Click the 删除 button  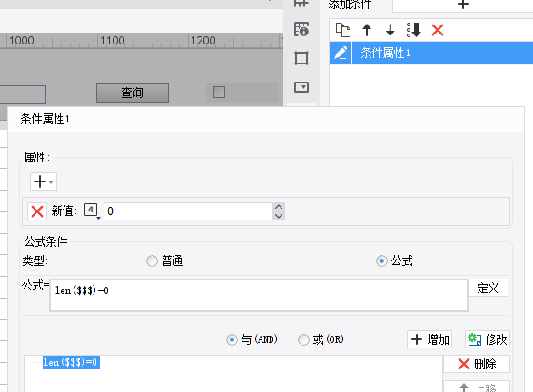click(477, 364)
